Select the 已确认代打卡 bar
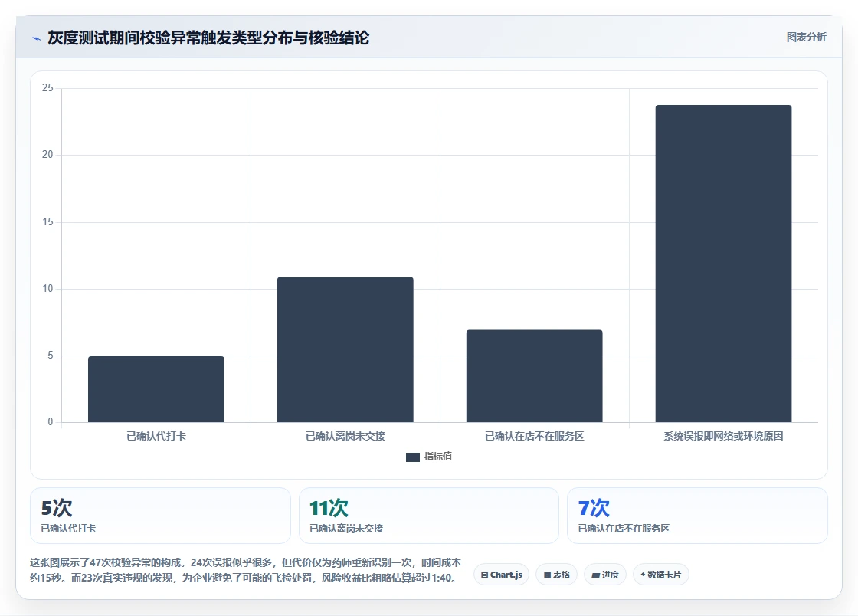858x616 pixels. [156, 389]
